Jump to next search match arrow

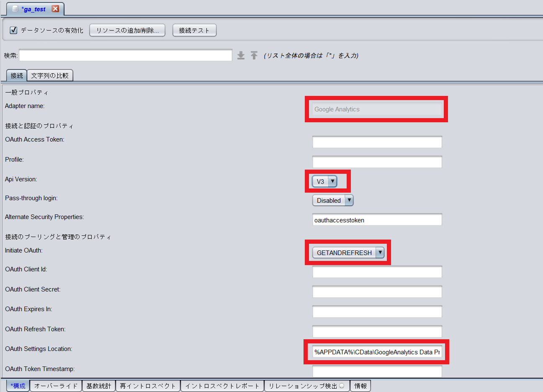tap(241, 55)
